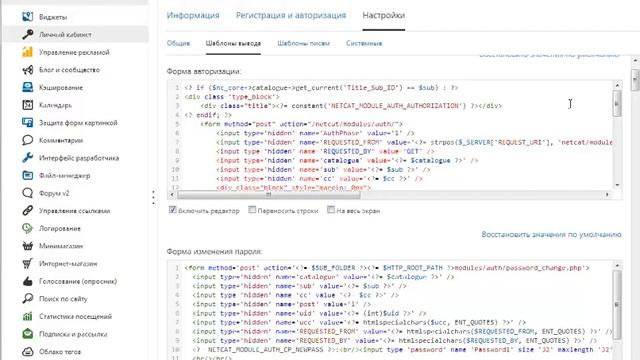Open Защита форм картинкой icon
Screen dimensions: 640x360
pos(27,122)
